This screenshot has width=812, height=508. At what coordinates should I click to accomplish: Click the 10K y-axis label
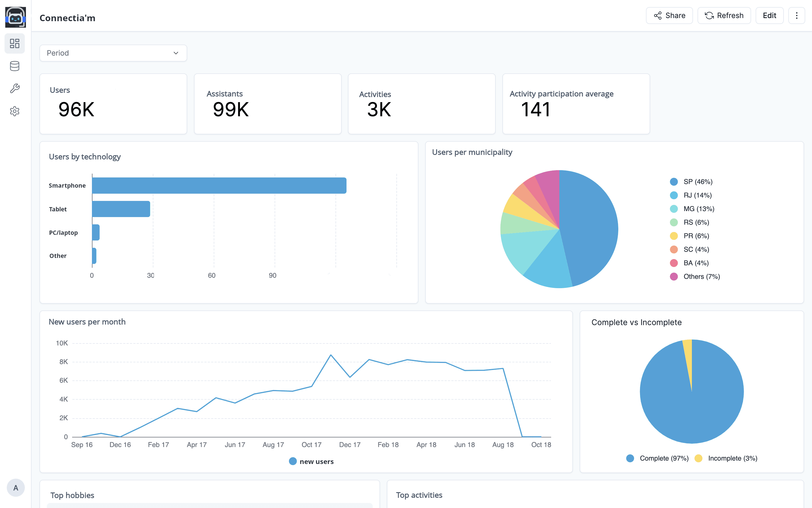pos(62,343)
